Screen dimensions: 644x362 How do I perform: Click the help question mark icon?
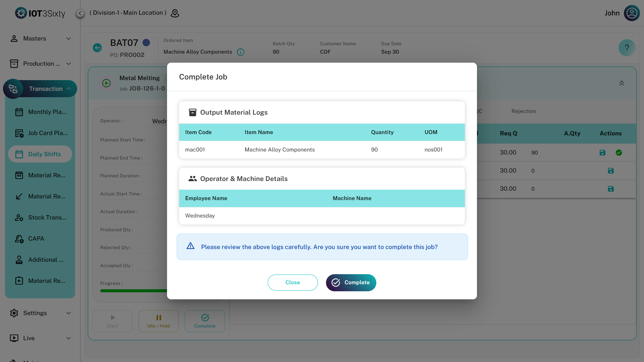point(627,48)
